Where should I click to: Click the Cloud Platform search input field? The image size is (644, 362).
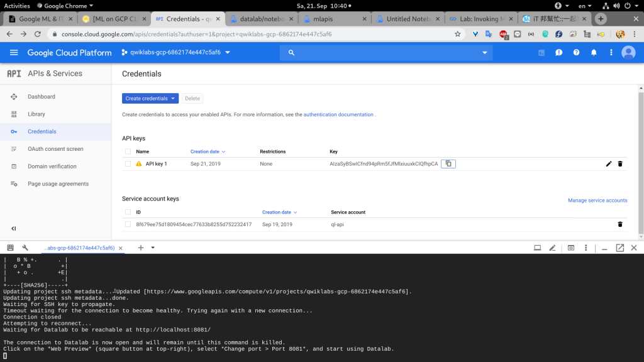(386, 53)
